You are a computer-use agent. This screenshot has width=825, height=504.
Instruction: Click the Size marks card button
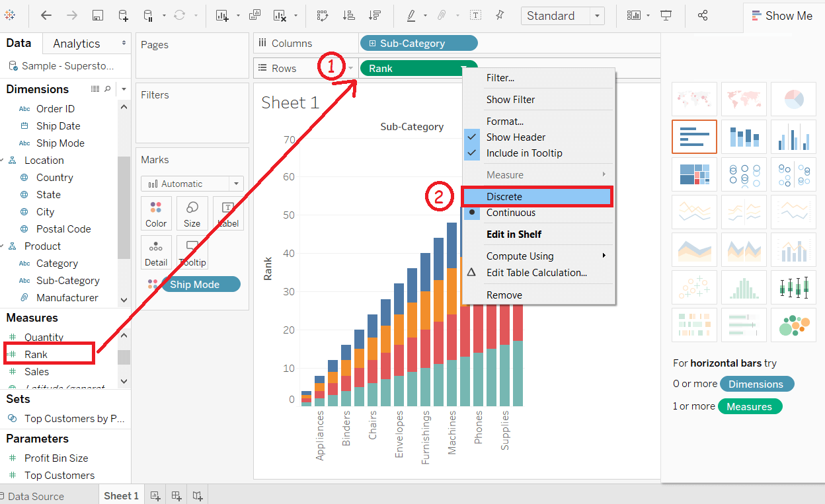click(192, 213)
